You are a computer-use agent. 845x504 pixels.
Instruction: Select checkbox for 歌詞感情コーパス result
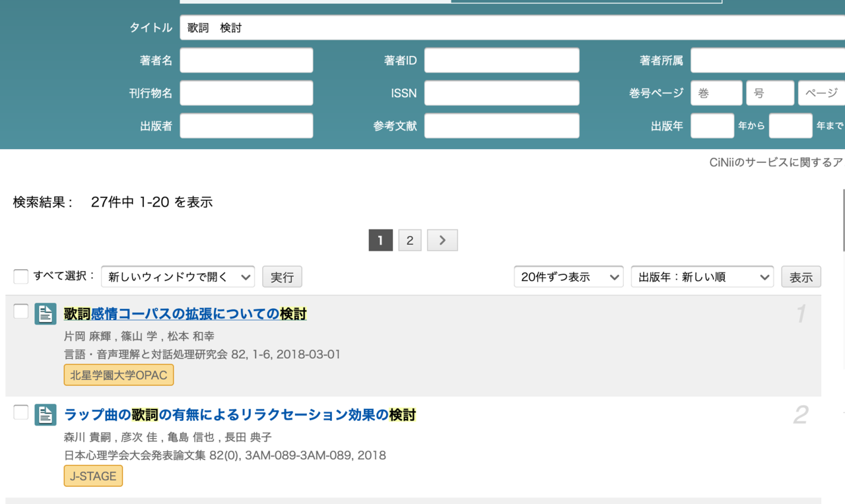coord(21,311)
